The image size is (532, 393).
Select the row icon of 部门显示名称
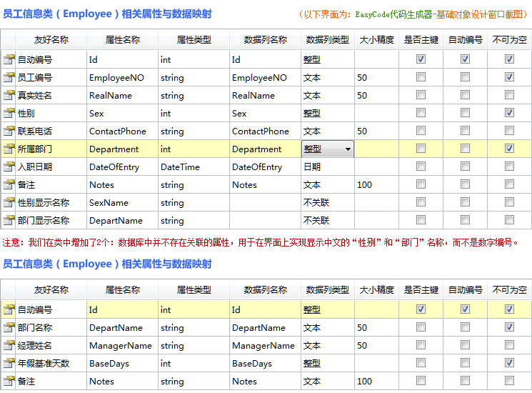click(x=9, y=220)
